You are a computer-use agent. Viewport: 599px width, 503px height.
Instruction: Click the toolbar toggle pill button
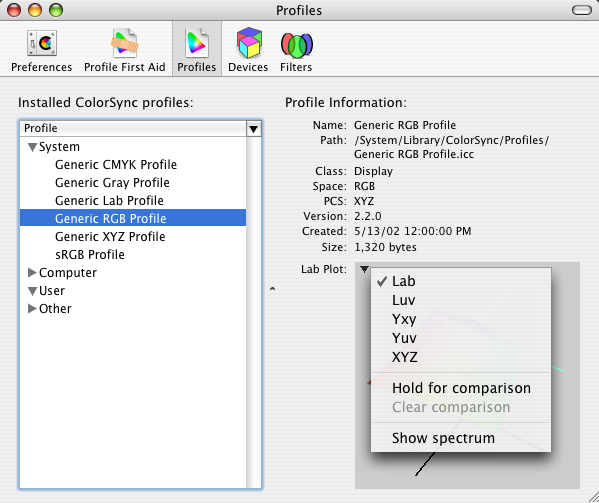tap(581, 10)
